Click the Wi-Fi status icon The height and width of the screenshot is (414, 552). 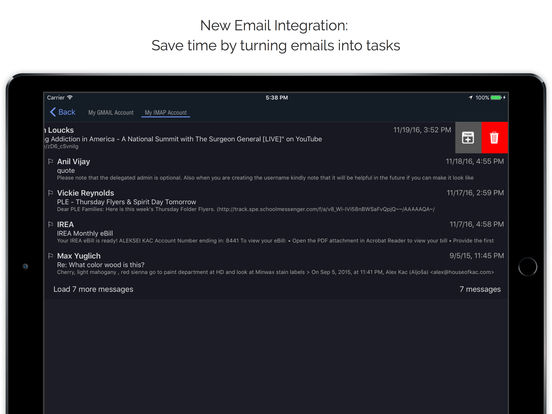point(70,97)
